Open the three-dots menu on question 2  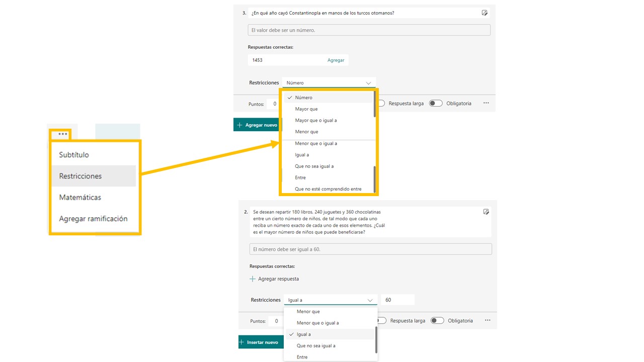(x=488, y=320)
